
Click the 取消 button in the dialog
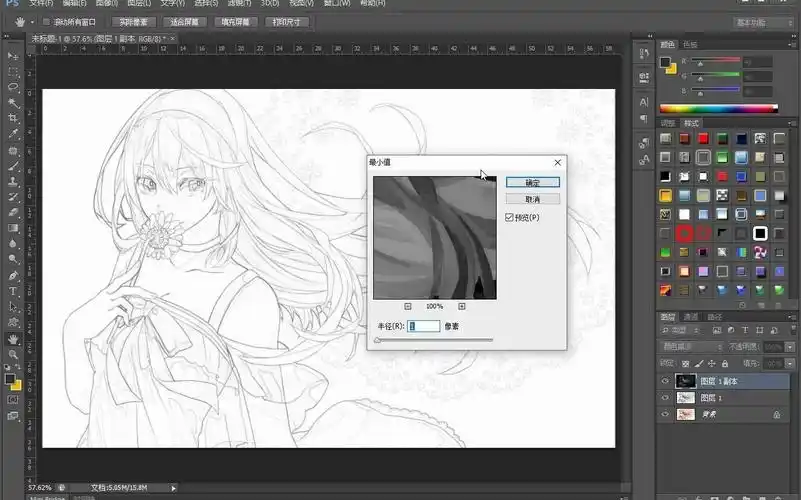click(x=532, y=199)
